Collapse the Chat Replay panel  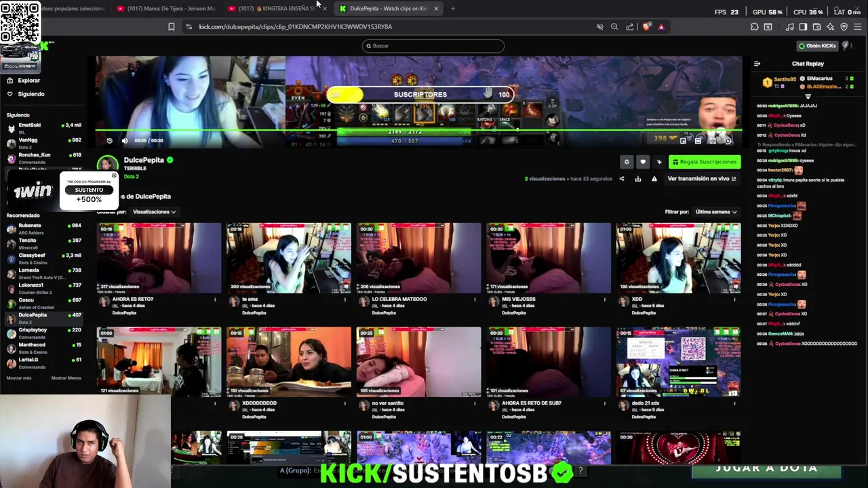click(x=757, y=64)
